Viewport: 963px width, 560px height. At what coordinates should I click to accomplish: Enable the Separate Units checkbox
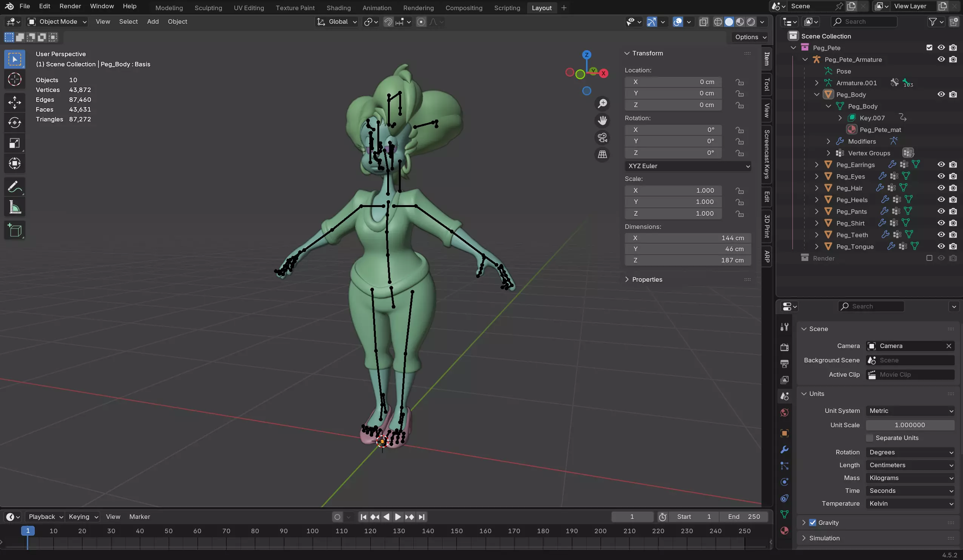pyautogui.click(x=870, y=438)
